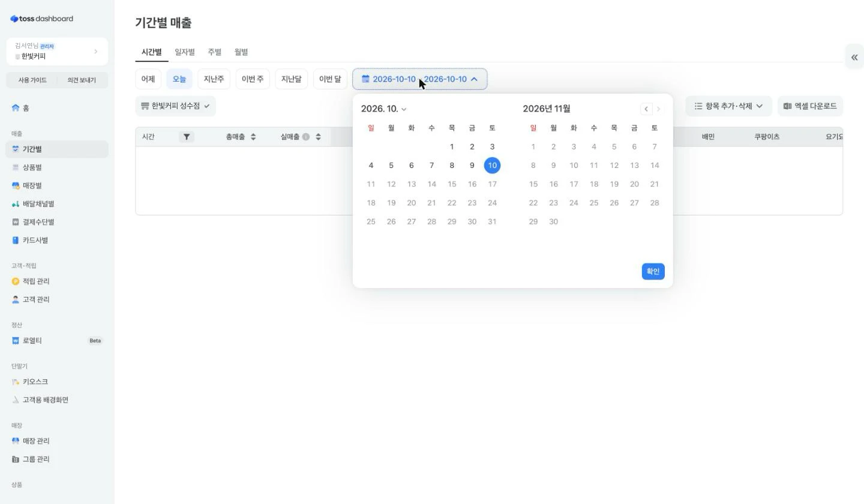Select the 지난주 quick range
Viewport: 864px width, 504px height.
pos(214,79)
